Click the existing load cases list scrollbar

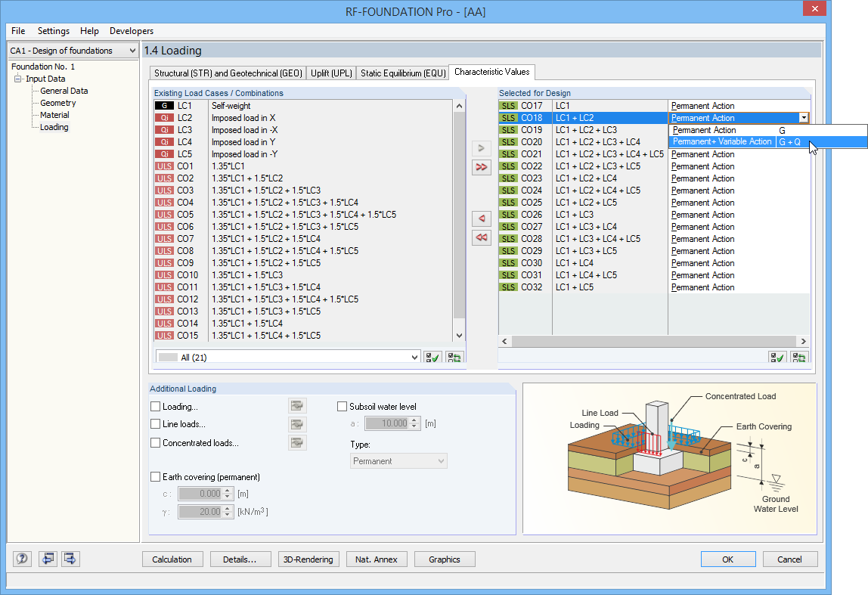pyautogui.click(x=459, y=216)
